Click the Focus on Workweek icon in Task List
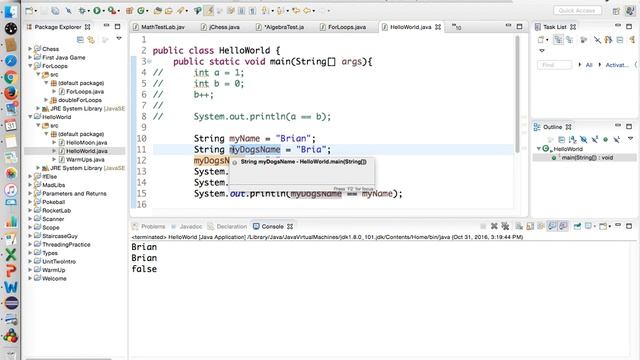 point(584,40)
